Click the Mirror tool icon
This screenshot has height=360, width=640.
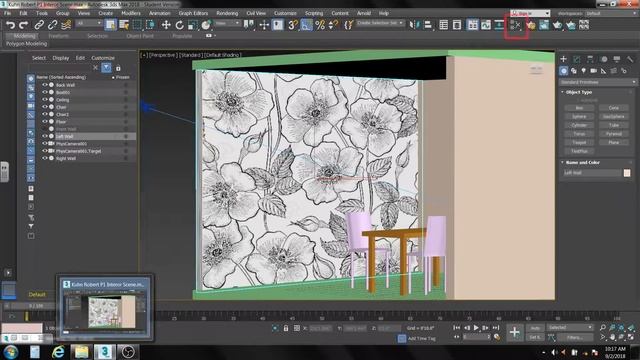click(x=414, y=25)
